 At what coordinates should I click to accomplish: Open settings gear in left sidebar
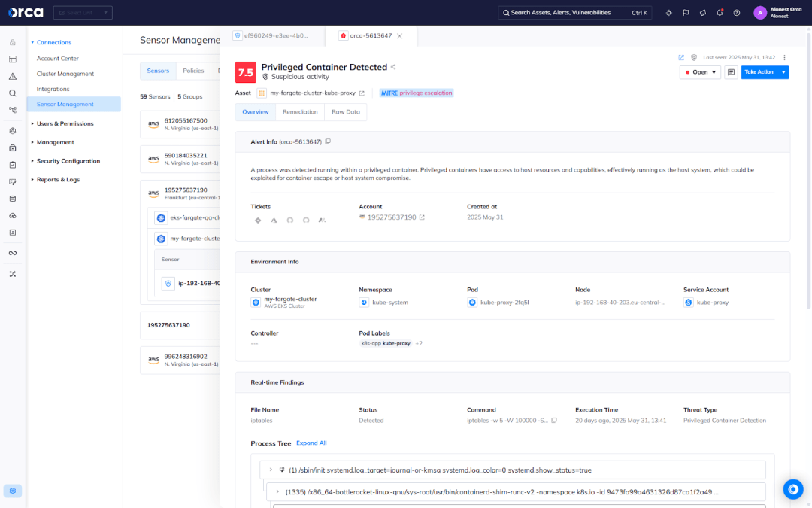[x=13, y=491]
